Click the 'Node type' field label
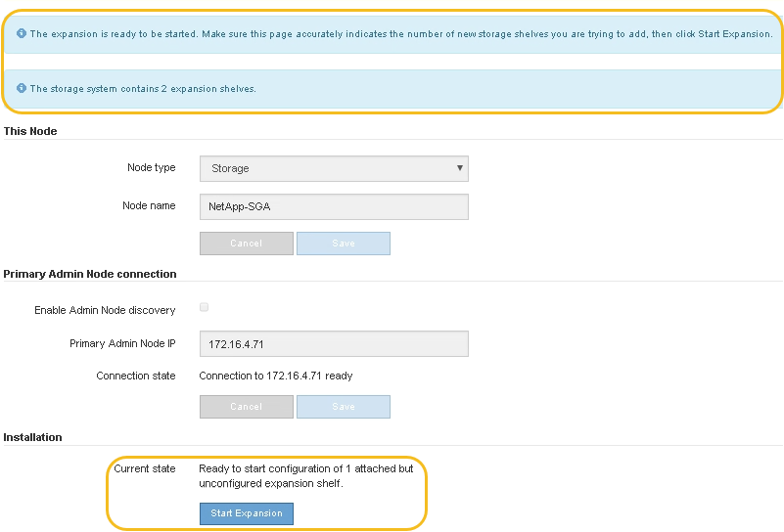 (x=152, y=168)
